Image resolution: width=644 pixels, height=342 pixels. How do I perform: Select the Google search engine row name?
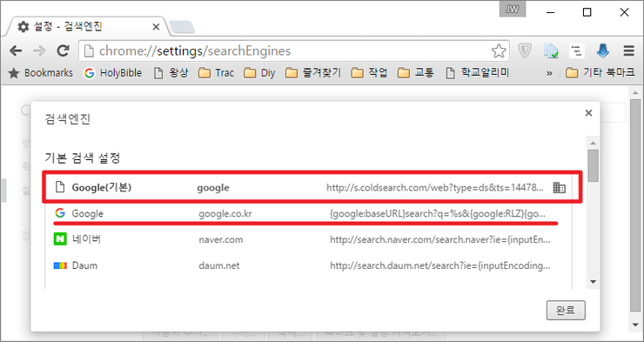(x=88, y=213)
